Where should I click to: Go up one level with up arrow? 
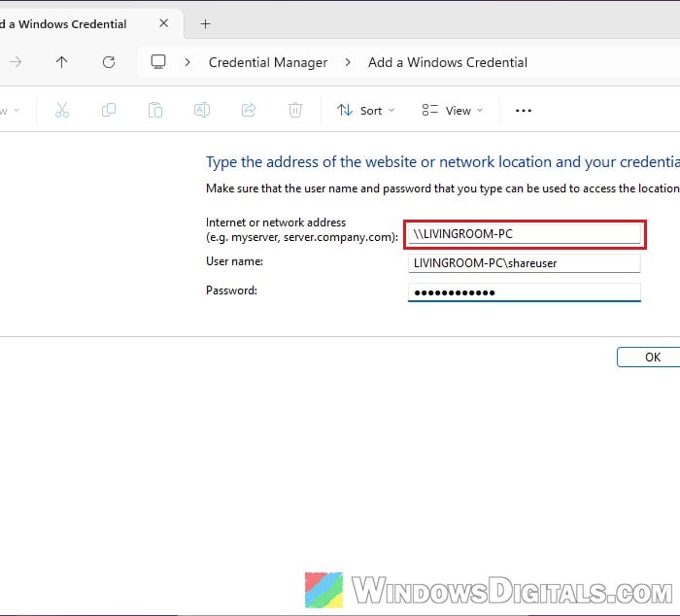61,62
